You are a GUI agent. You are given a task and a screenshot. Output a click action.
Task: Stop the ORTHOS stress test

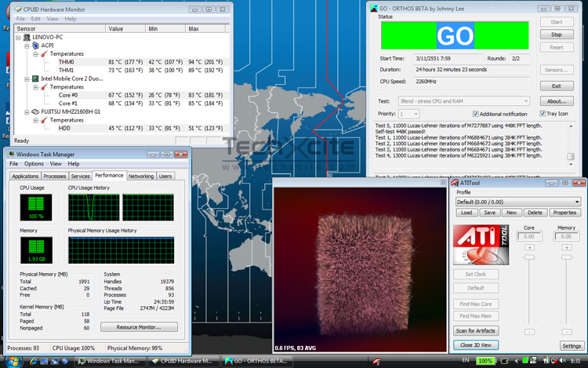pyautogui.click(x=557, y=35)
